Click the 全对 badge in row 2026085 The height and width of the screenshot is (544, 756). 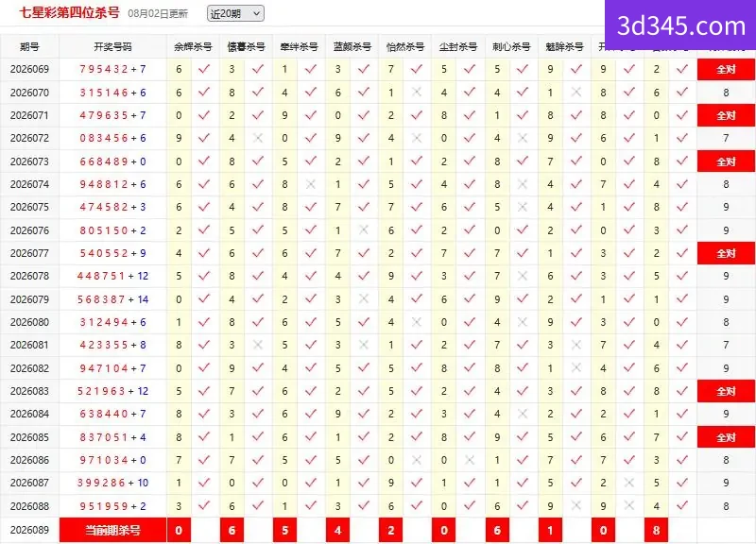tap(726, 437)
